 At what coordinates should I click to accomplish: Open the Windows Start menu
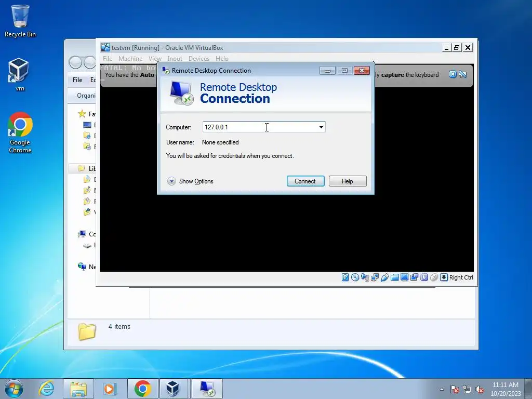tap(14, 389)
